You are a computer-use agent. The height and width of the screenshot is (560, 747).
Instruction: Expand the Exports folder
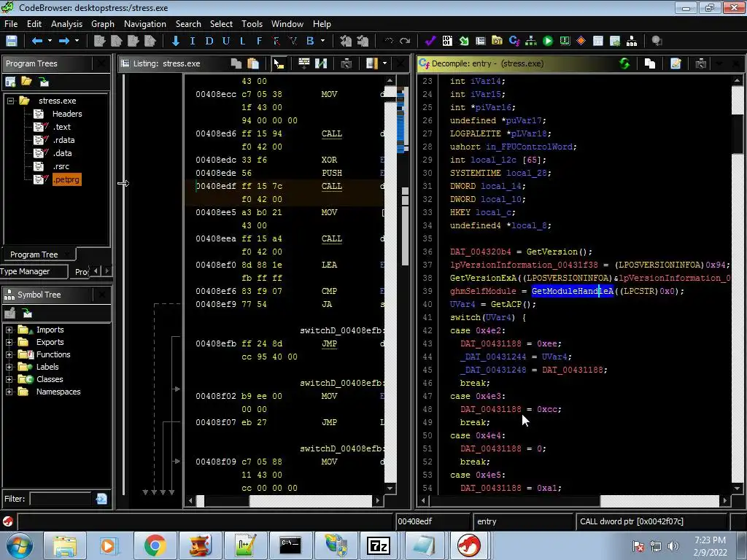pos(9,342)
